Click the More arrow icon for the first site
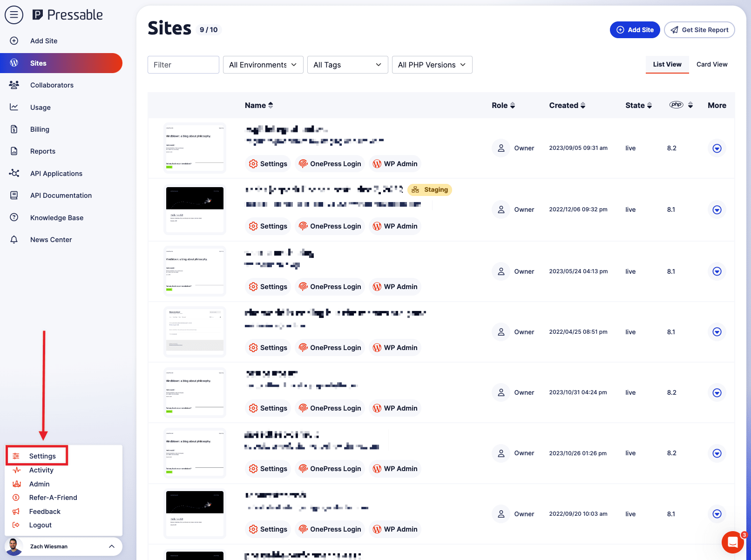The height and width of the screenshot is (560, 751). [717, 148]
